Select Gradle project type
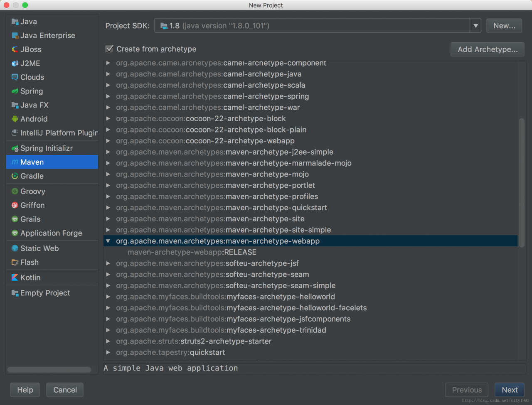Viewport: 532px width, 405px height. pos(52,176)
